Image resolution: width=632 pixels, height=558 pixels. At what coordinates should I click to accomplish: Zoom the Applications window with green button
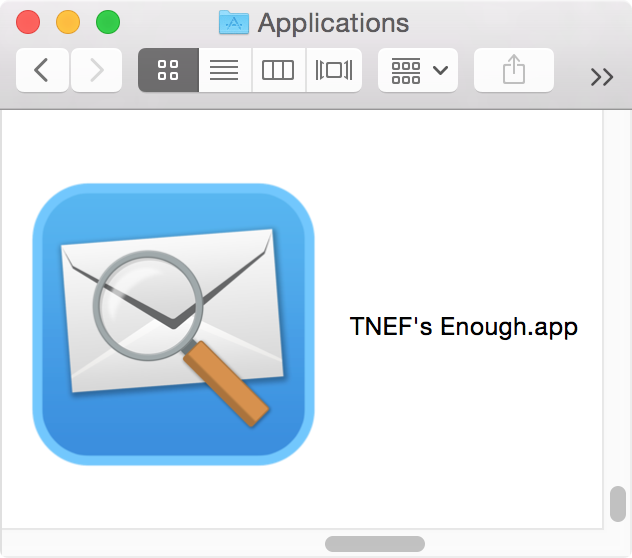(x=108, y=22)
